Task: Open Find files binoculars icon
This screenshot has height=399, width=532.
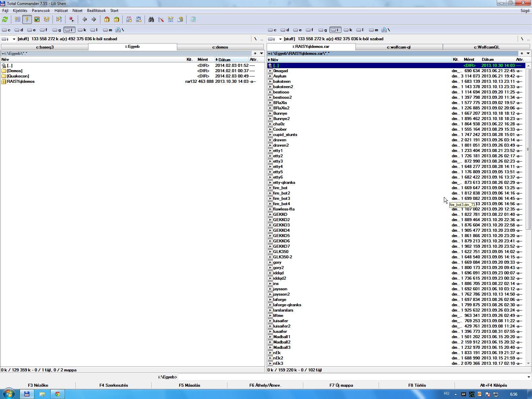Action: coord(151,20)
